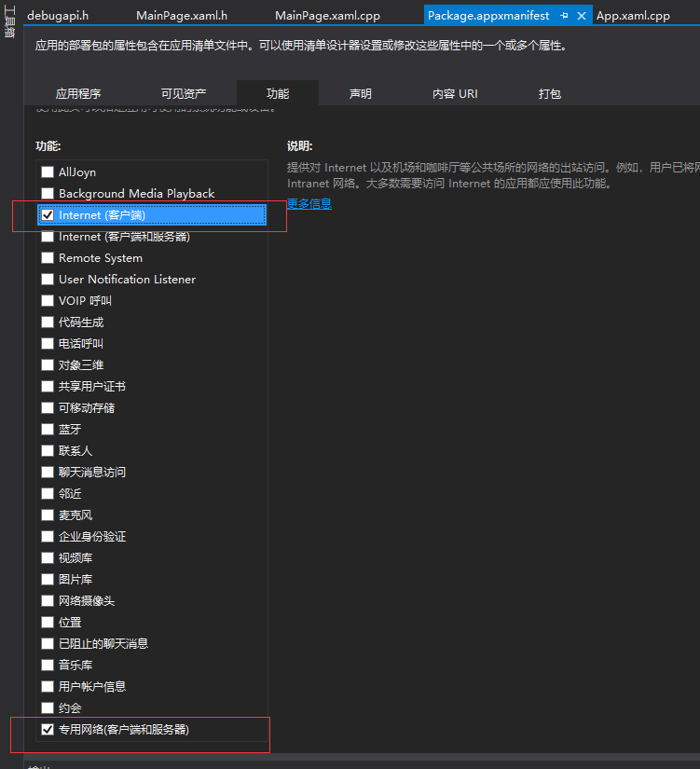Switch to the 应用程序 manifest tab
Screen dimensions: 700x769
coord(78,94)
